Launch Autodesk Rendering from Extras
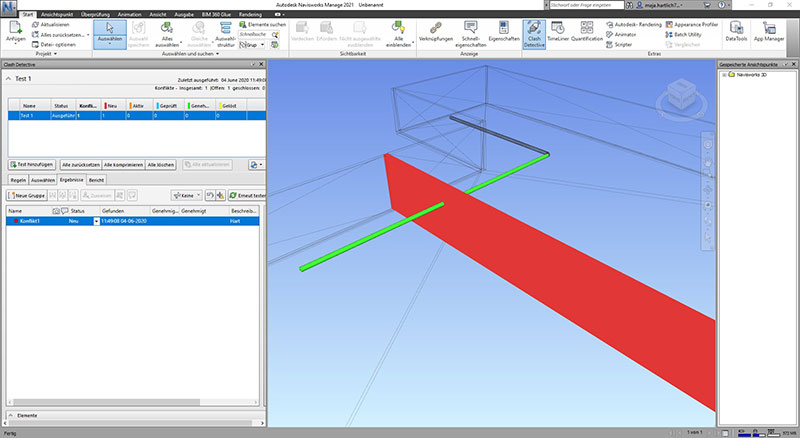800x438 pixels. (634, 25)
